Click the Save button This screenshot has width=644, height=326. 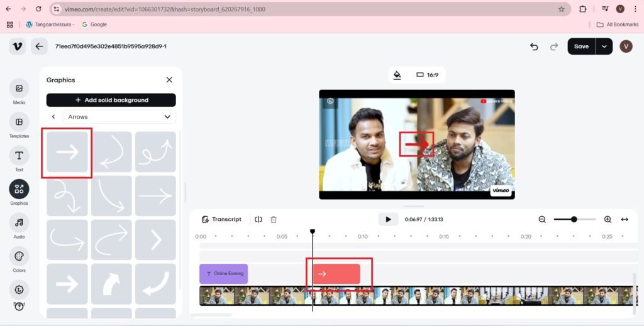click(582, 46)
